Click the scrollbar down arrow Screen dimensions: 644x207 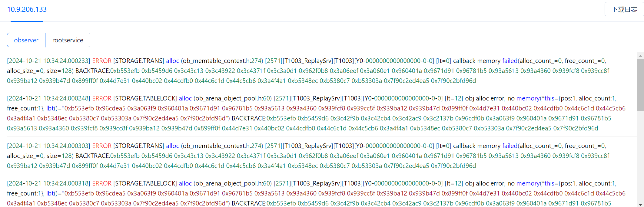(x=640, y=205)
